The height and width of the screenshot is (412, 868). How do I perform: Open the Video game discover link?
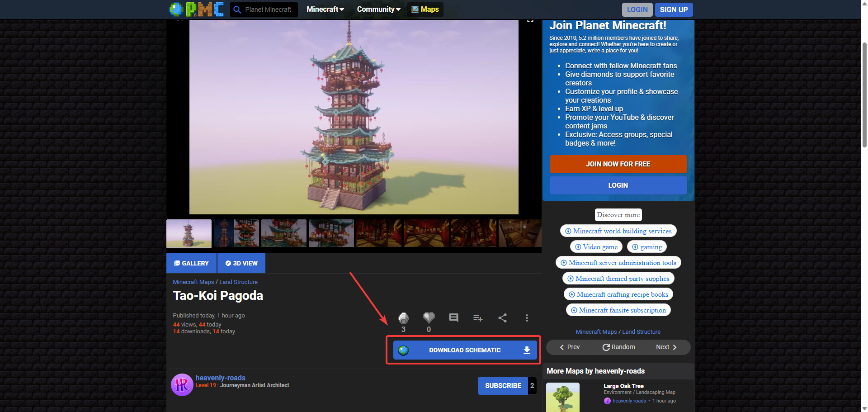(596, 247)
